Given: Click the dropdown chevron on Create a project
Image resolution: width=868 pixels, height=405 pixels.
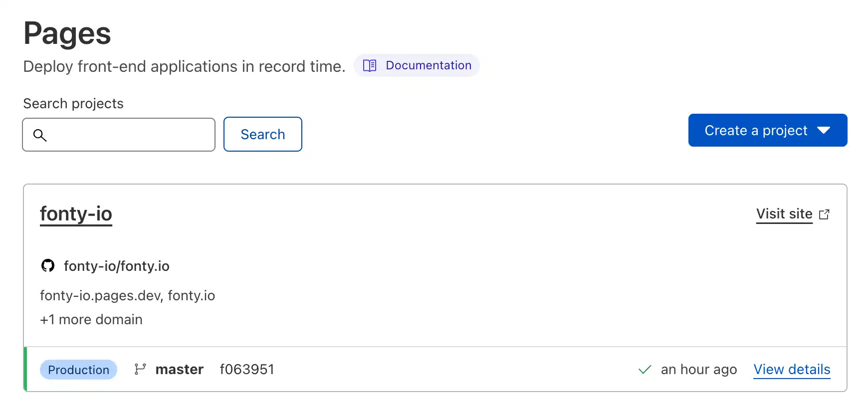Looking at the screenshot, I should pos(824,130).
